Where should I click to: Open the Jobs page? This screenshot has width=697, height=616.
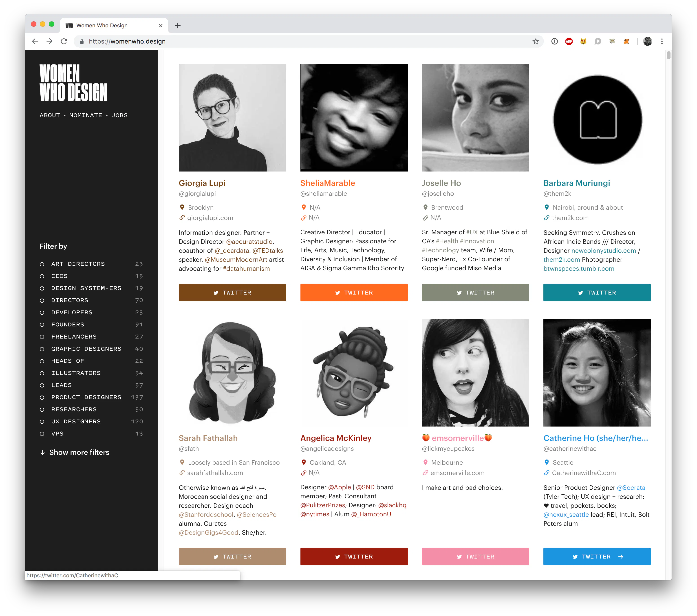coord(120,115)
